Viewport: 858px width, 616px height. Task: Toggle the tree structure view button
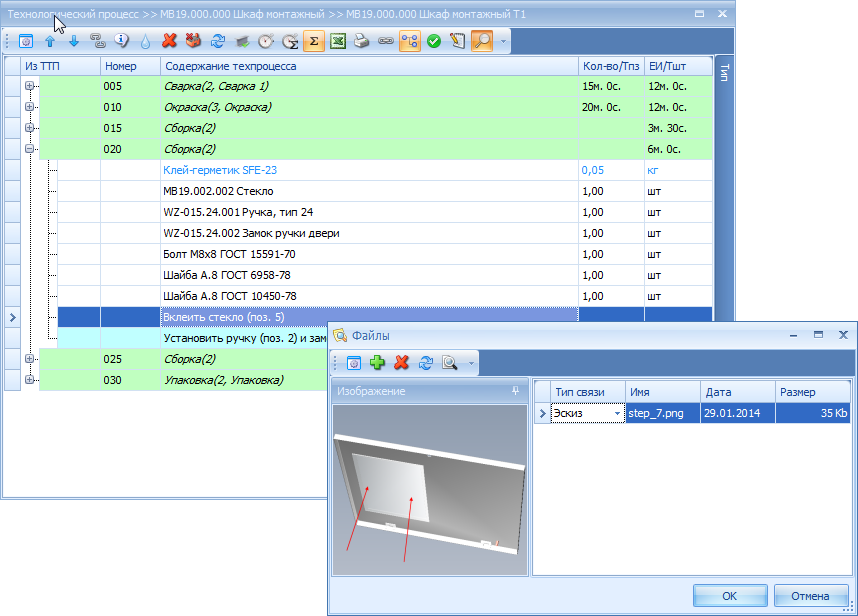(410, 41)
